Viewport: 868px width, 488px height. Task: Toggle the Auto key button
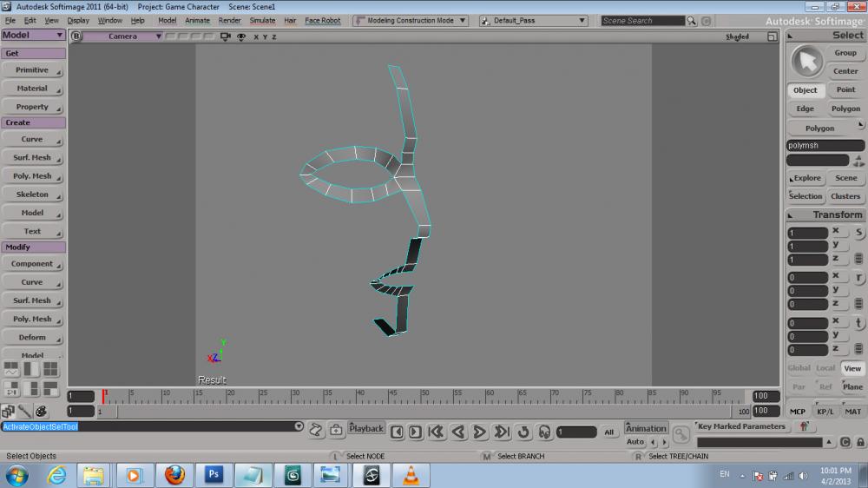coord(635,442)
